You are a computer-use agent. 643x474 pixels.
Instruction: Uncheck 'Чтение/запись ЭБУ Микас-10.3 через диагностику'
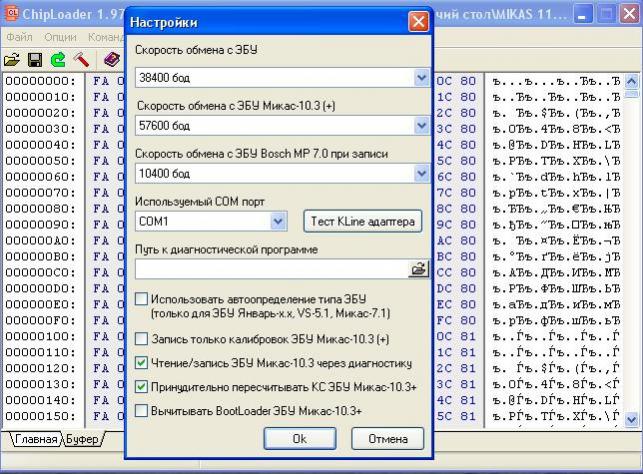141,363
